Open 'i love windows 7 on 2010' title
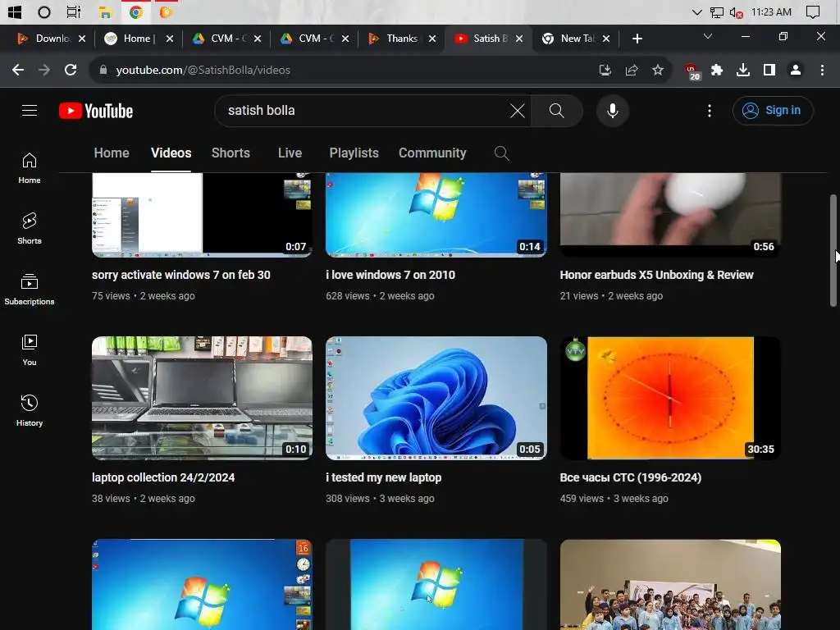The image size is (840, 630). click(x=390, y=275)
